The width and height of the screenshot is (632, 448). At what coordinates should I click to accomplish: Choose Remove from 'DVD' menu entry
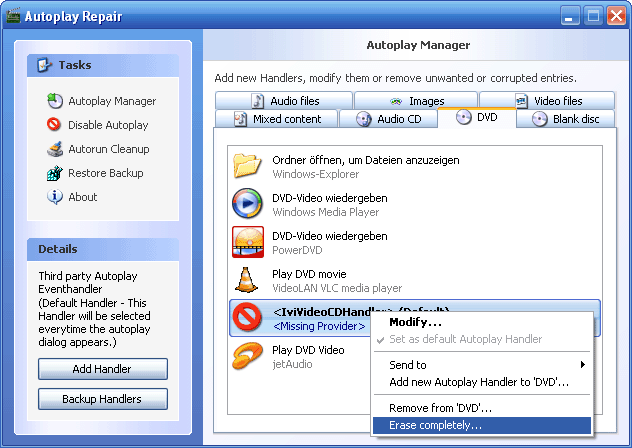440,408
